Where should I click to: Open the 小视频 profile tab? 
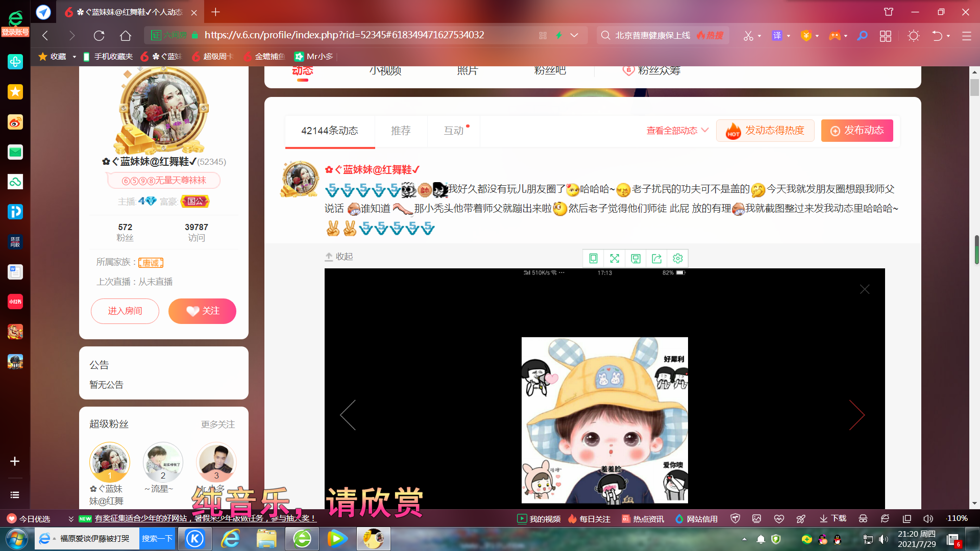(385, 71)
